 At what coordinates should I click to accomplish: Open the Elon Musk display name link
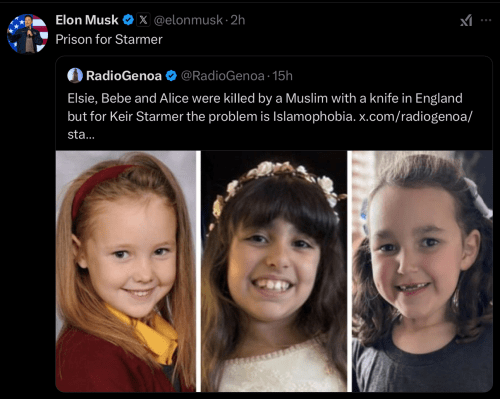87,20
